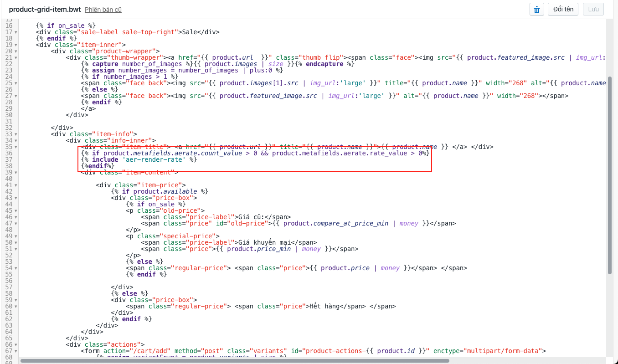Click line number 57 in the gutter

[x=9, y=287]
